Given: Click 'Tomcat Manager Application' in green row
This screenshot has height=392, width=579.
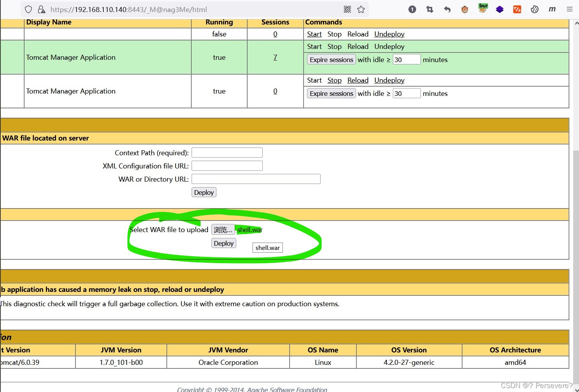Looking at the screenshot, I should (x=71, y=57).
